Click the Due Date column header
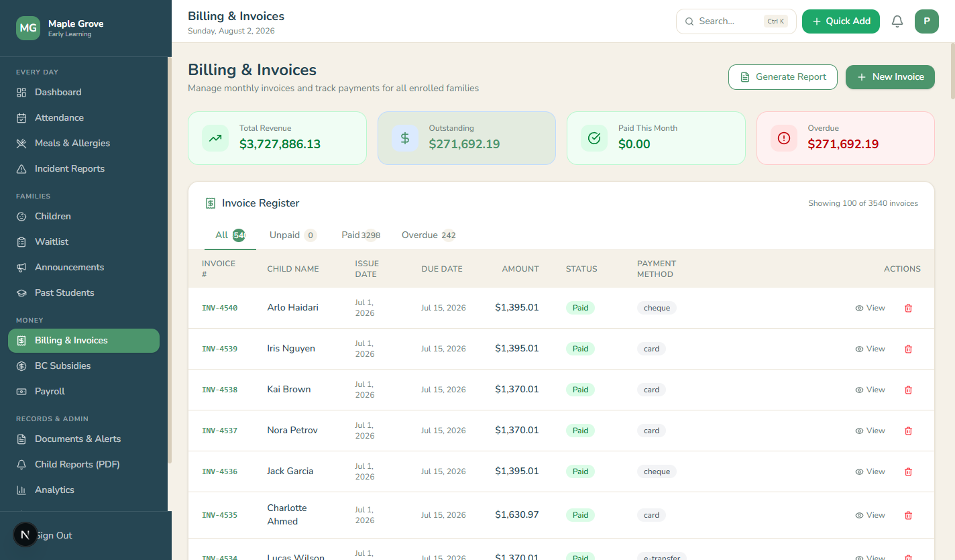Screen dimensions: 955x560 [x=442, y=269]
